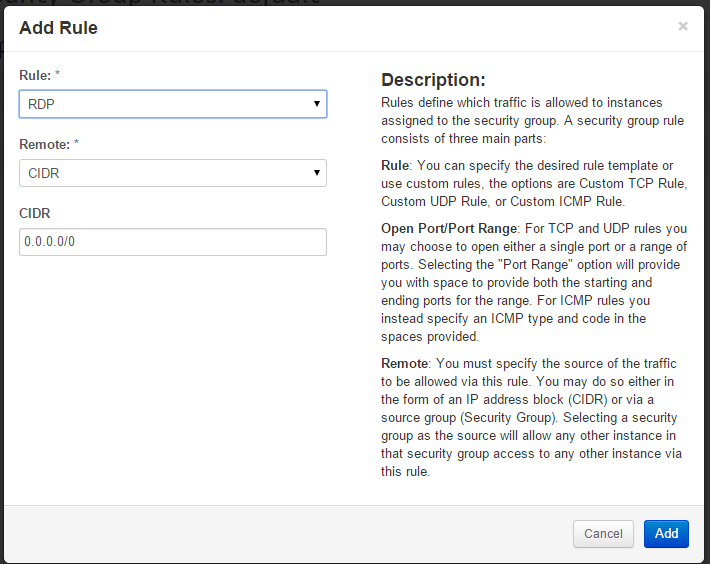
Task: Click the Add Rule dialog title
Action: coord(58,28)
